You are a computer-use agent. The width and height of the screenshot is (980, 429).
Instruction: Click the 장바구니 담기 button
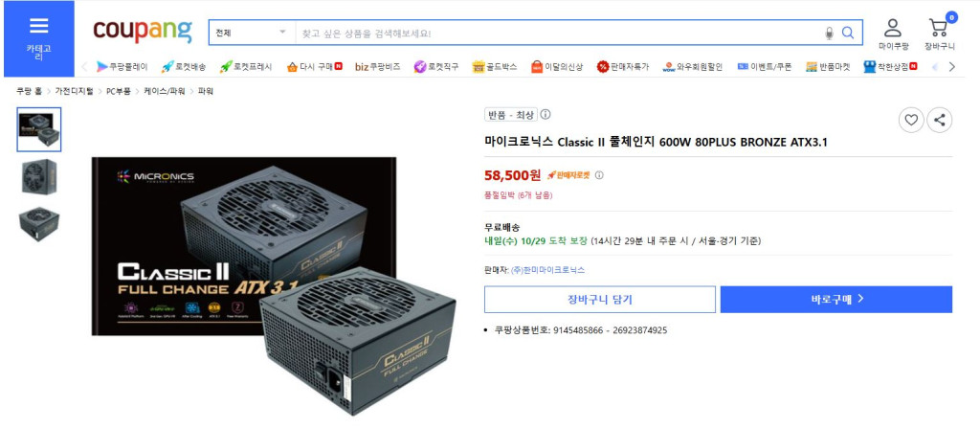600,300
